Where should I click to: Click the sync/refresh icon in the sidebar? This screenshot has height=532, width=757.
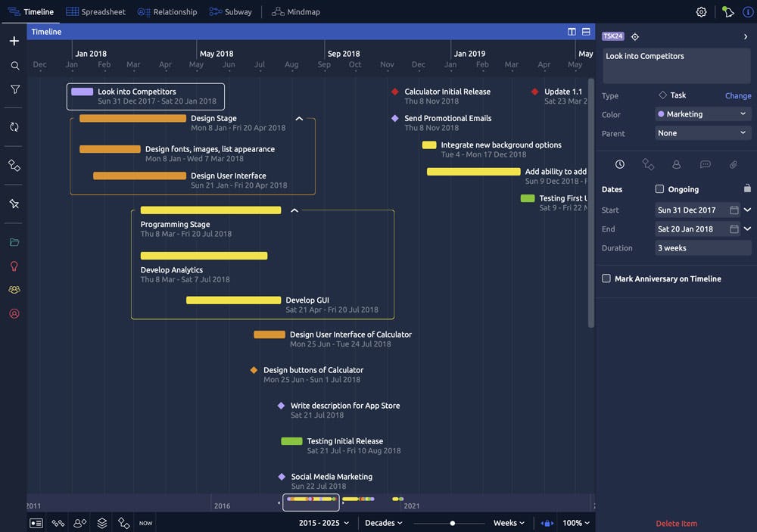(x=13, y=126)
